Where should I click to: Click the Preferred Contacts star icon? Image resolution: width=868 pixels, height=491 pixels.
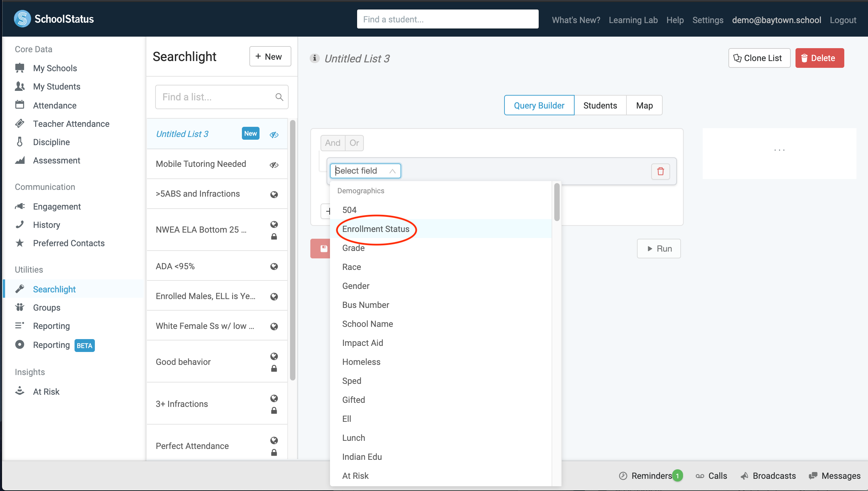coord(20,243)
